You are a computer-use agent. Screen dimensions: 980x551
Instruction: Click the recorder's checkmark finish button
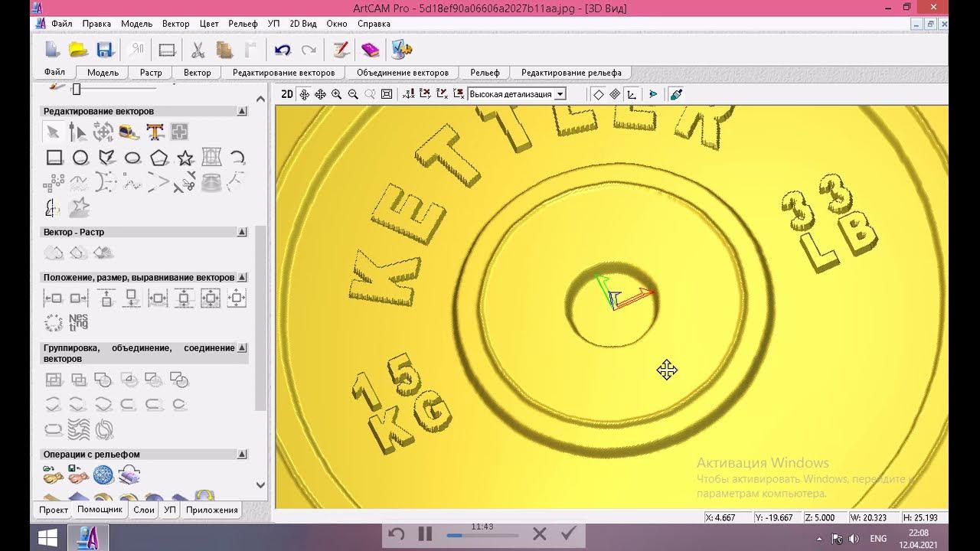click(568, 533)
